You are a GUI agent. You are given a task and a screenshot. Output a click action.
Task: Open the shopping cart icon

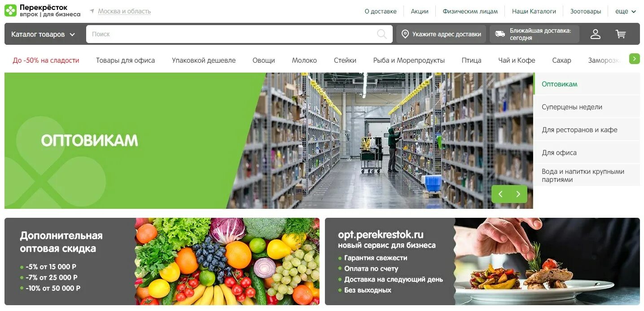click(621, 34)
